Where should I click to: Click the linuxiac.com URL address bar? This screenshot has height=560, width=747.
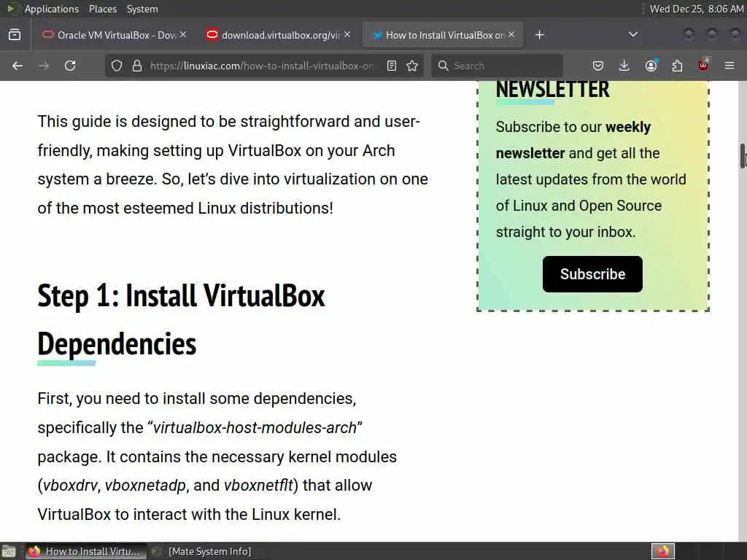tap(262, 66)
